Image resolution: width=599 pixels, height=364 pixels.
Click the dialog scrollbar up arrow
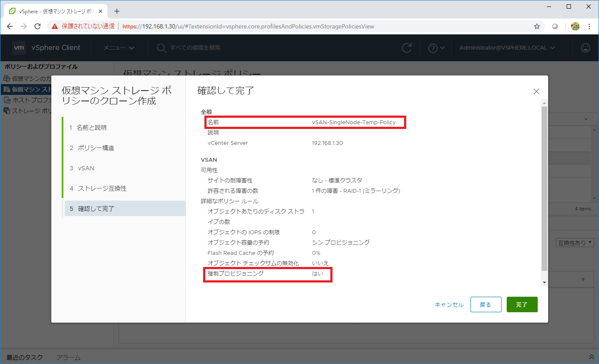click(x=544, y=103)
